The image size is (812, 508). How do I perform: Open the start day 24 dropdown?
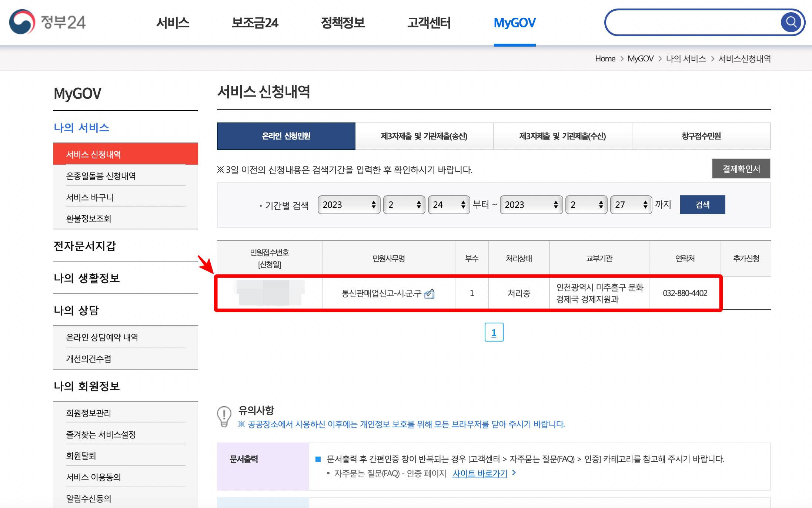pyautogui.click(x=448, y=205)
